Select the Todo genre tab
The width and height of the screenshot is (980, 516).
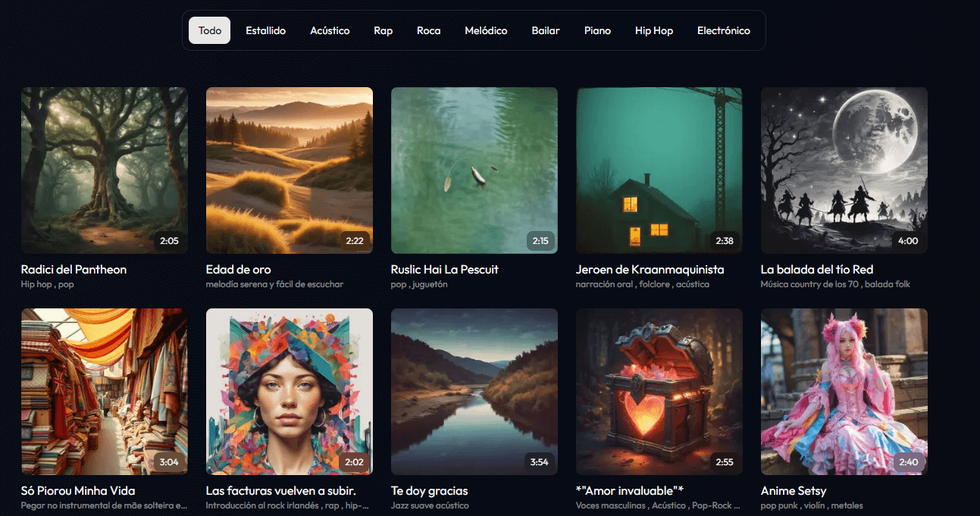pyautogui.click(x=210, y=31)
